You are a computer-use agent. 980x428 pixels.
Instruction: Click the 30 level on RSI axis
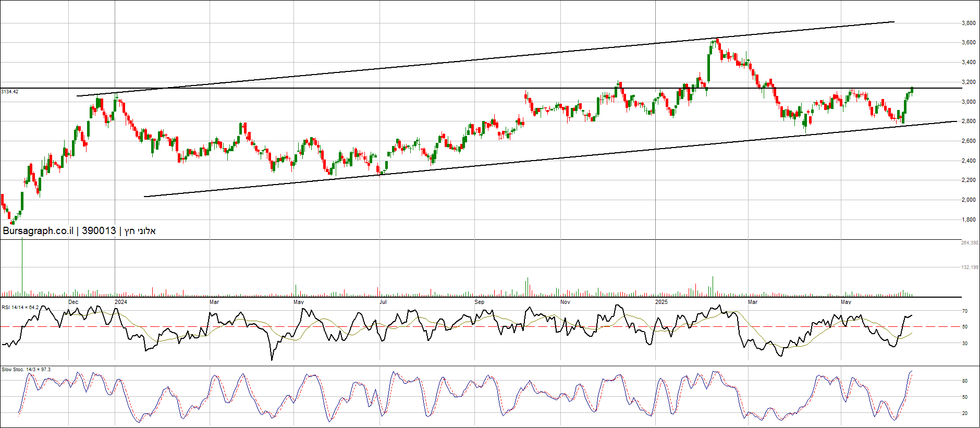pyautogui.click(x=965, y=344)
